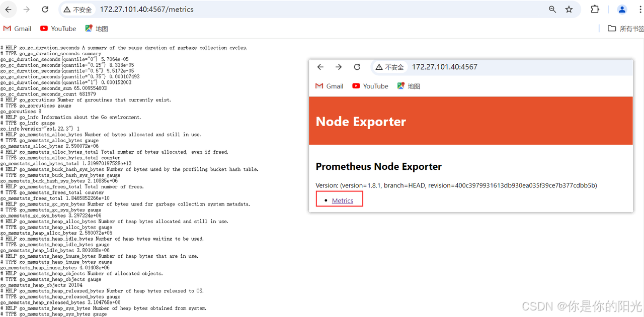The width and height of the screenshot is (644, 317).
Task: Click the go_gc_duration_seconds_sum 65.009554603 line
Action: (53, 88)
